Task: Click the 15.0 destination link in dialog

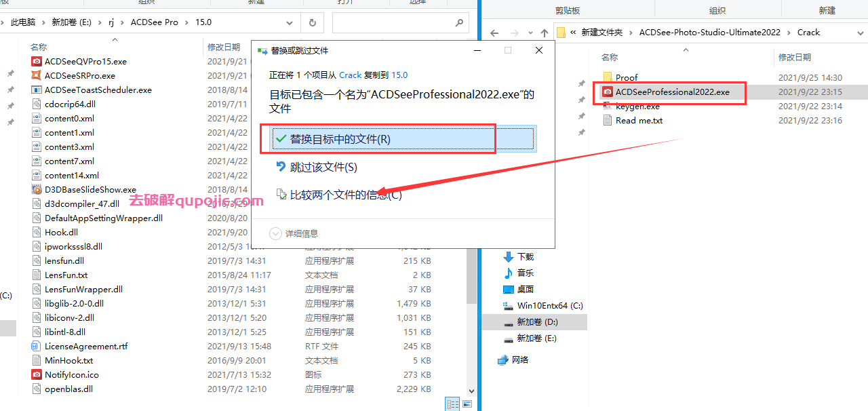Action: pos(399,75)
